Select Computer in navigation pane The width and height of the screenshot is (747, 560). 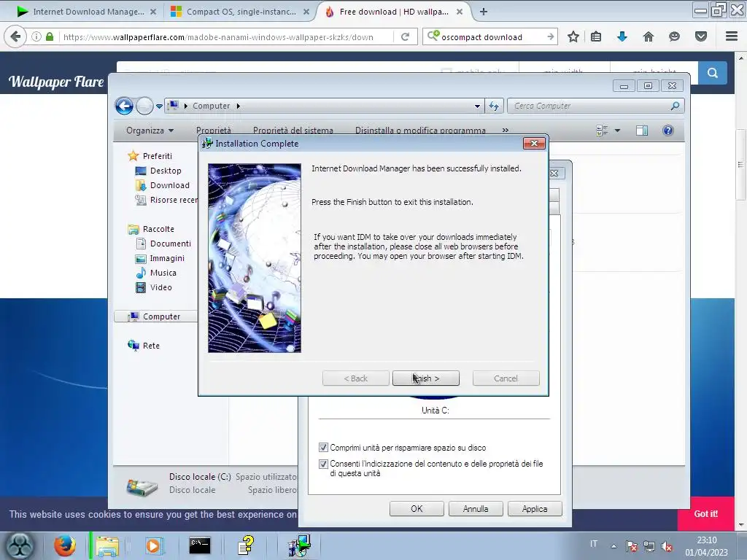pos(156,316)
